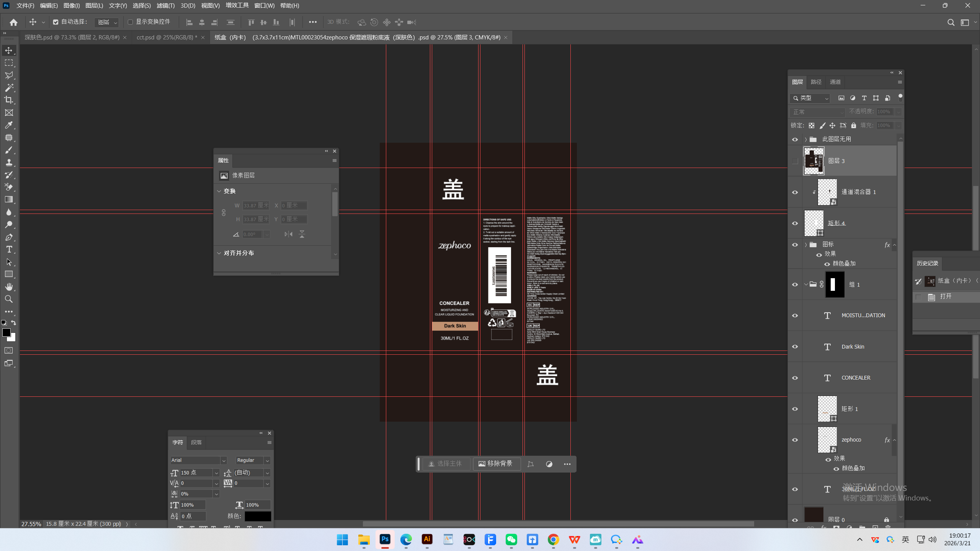Viewport: 980px width, 551px height.
Task: Select the Clone Stamp tool
Action: click(x=9, y=162)
